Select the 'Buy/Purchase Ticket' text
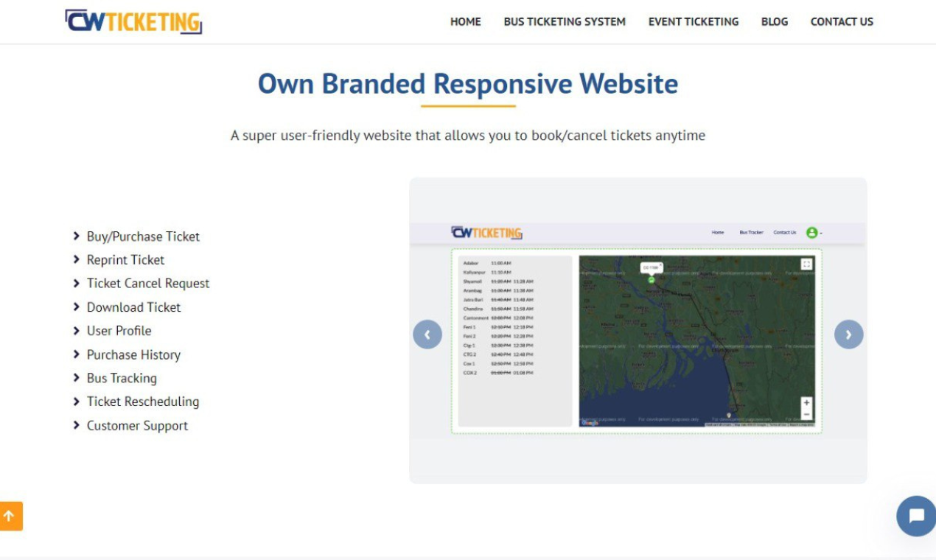Viewport: 936px width, 560px height. tap(143, 237)
